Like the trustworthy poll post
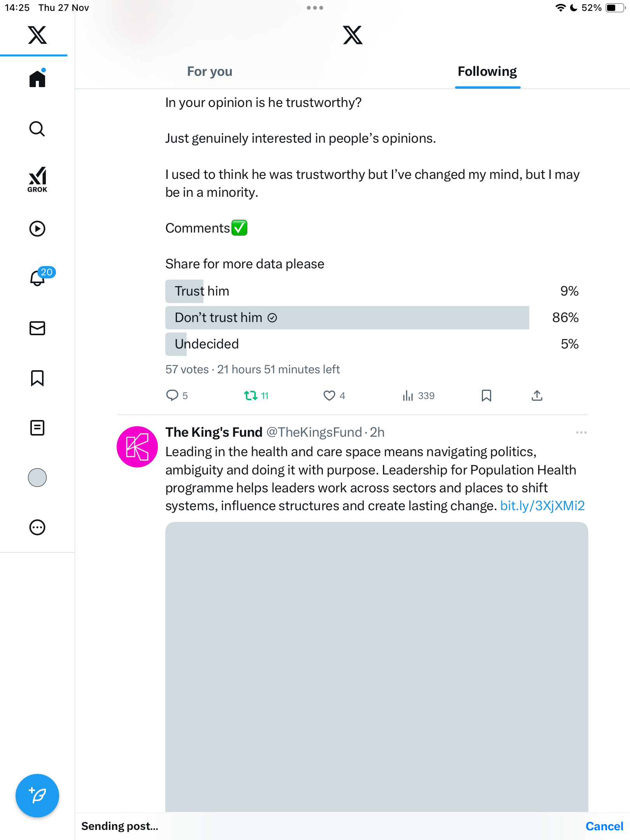The image size is (630, 840). pos(329,396)
